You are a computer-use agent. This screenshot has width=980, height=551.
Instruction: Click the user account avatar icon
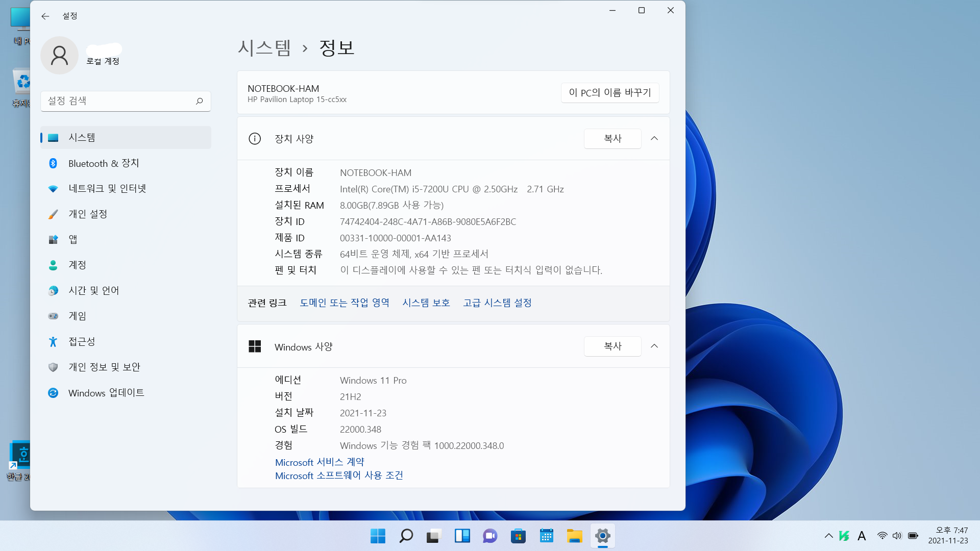tap(59, 55)
